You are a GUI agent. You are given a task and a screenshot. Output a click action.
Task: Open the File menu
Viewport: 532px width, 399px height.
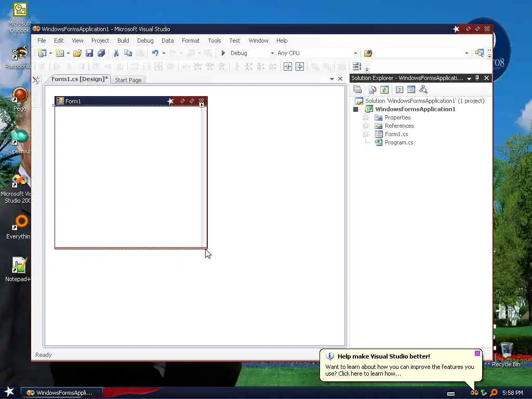click(x=42, y=41)
